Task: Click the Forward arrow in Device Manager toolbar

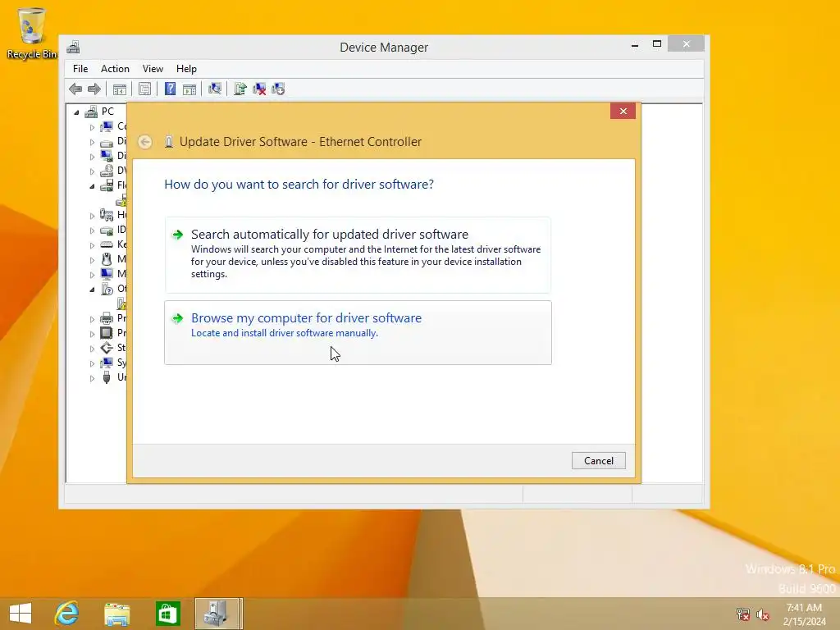Action: 94,89
